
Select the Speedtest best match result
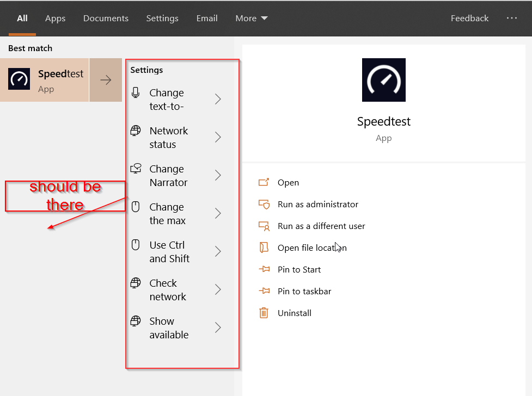45,80
